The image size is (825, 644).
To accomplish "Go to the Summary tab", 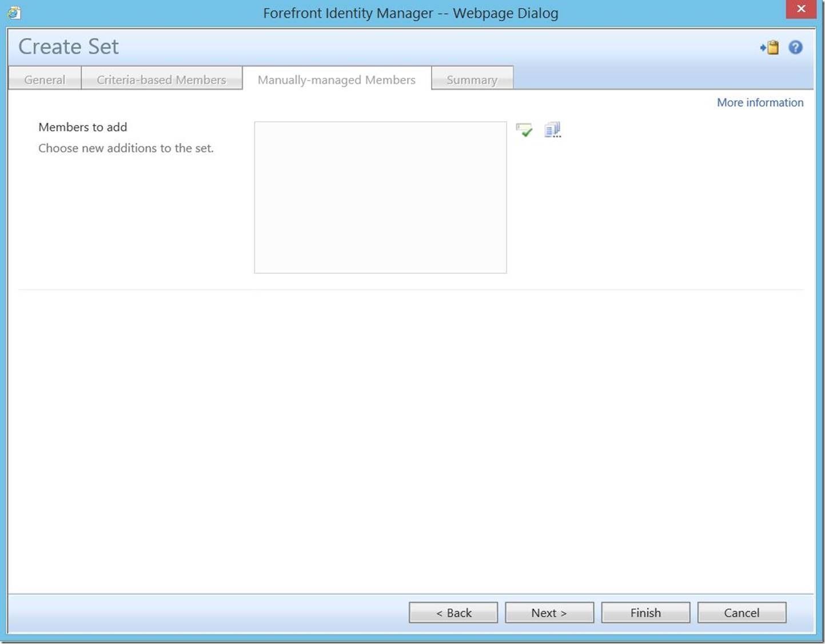I will (472, 79).
